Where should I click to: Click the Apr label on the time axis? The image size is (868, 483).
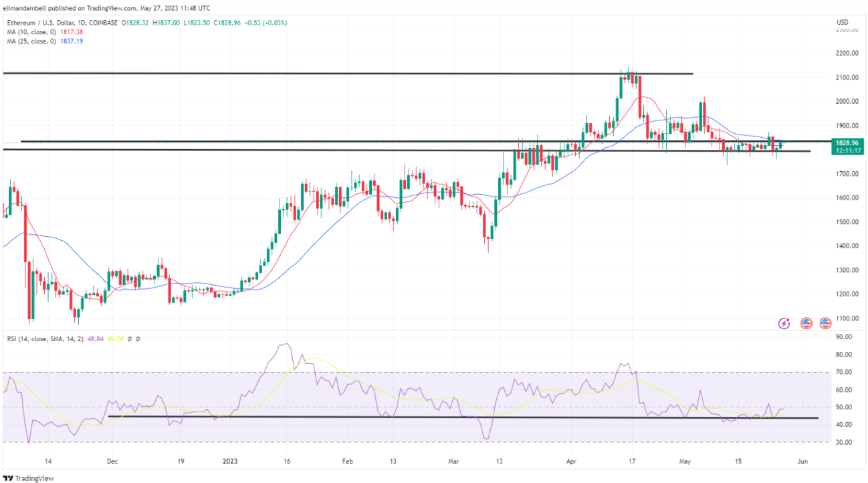click(570, 462)
